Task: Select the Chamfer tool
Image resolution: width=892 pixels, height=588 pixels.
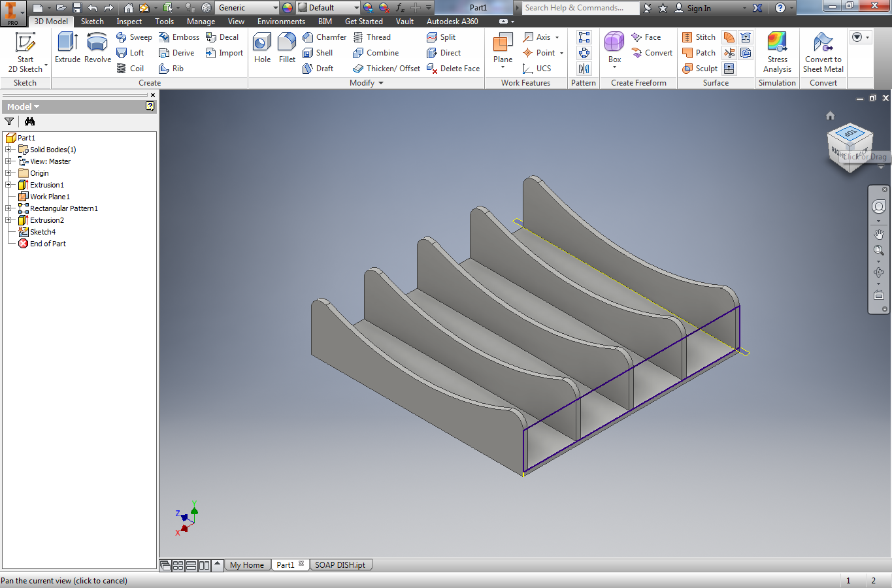Action: point(325,37)
